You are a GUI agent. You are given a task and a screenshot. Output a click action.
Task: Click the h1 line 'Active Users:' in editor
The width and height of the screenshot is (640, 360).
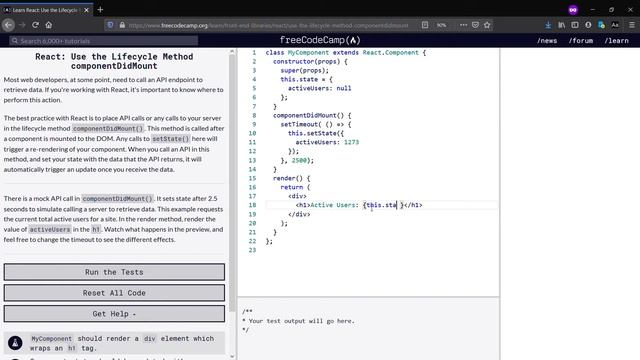(x=359, y=205)
